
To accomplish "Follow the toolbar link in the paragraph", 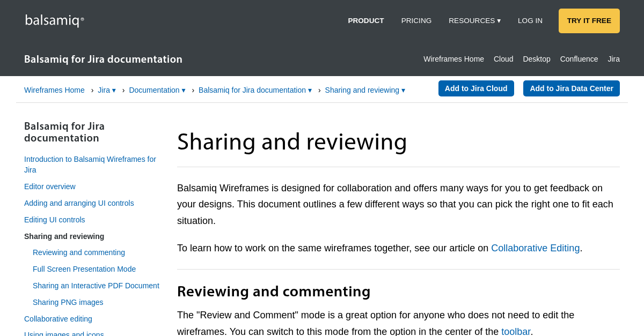I will pos(515,331).
